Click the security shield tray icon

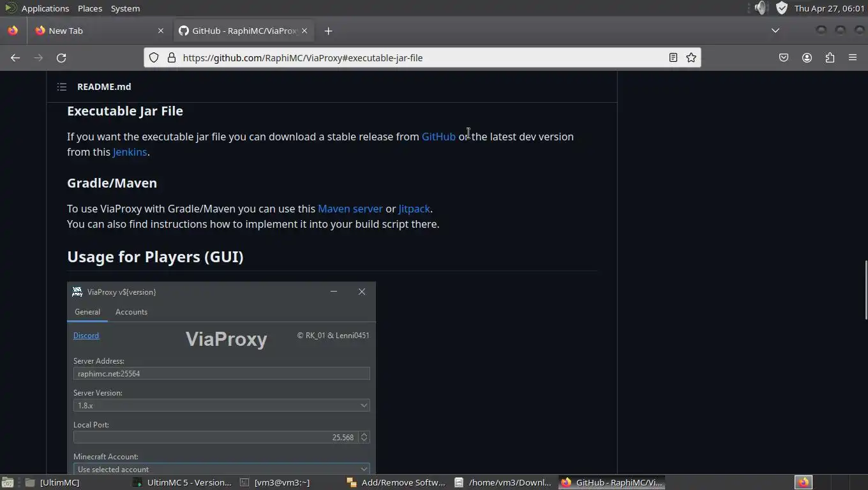click(782, 8)
